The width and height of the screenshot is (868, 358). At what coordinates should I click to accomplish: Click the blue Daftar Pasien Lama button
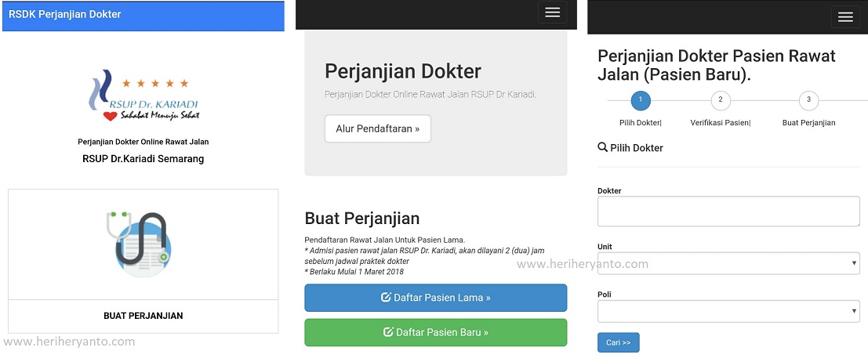coord(436,298)
